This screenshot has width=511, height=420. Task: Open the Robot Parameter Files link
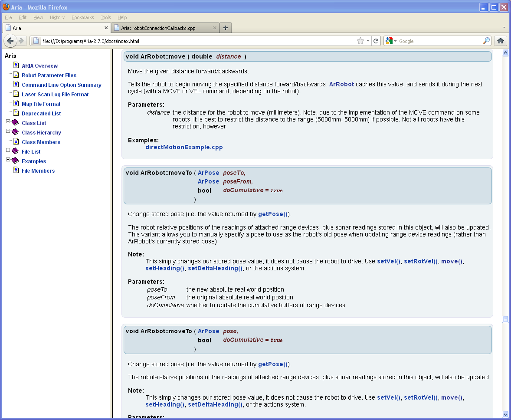click(49, 75)
